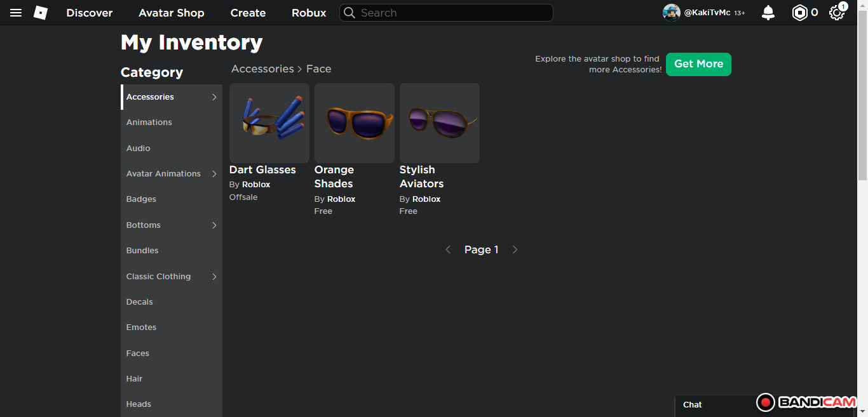
Task: Go to next inventory page arrow
Action: point(515,249)
